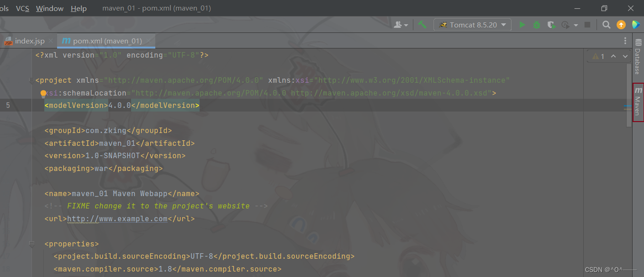Collapse the properties element fold marker
The width and height of the screenshot is (644, 277).
click(32, 244)
